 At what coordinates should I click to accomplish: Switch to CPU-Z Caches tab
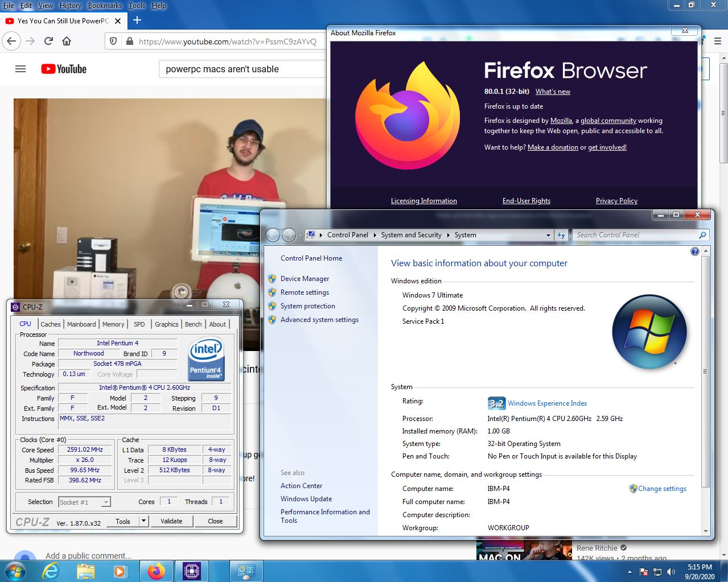coord(50,324)
